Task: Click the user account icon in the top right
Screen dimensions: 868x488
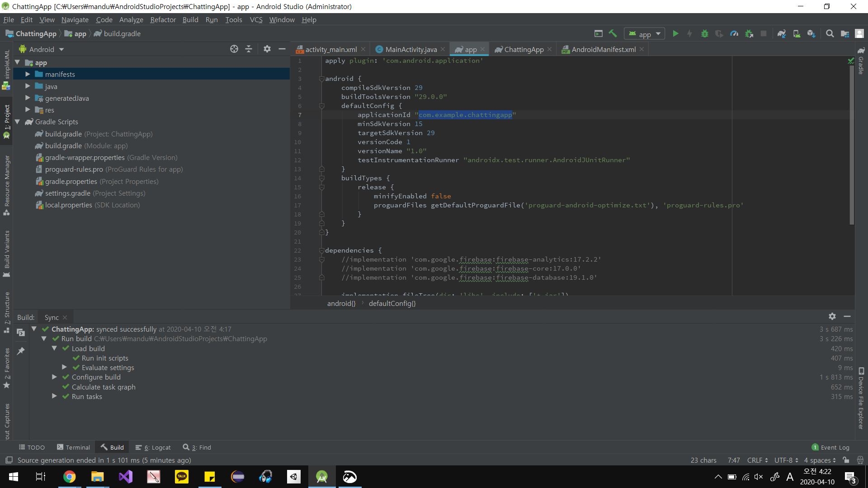Action: (859, 33)
